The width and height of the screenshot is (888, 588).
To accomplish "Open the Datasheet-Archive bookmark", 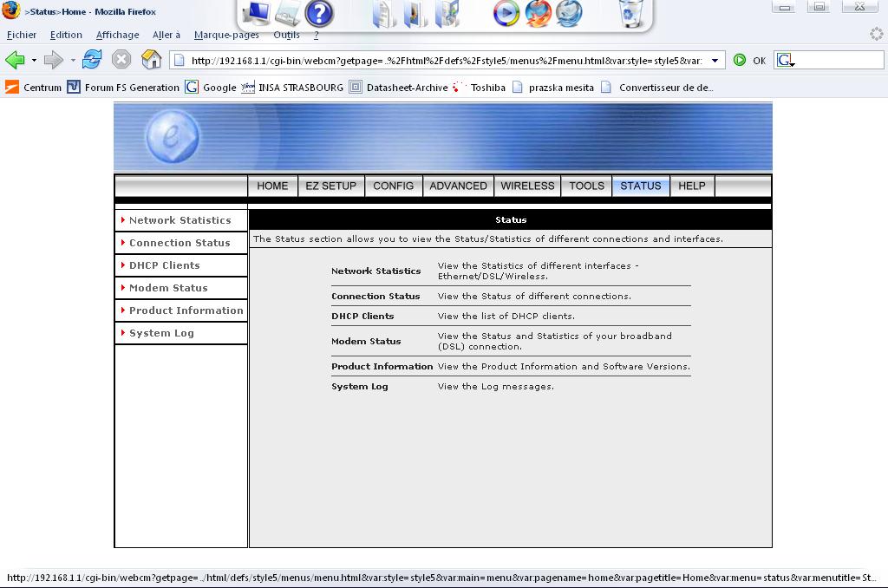I will [398, 88].
